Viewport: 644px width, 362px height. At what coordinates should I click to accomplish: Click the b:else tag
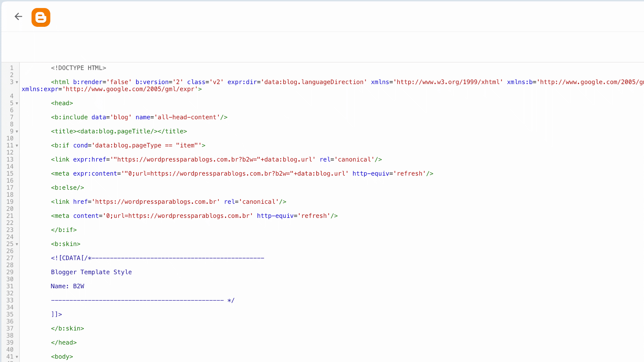pyautogui.click(x=67, y=188)
